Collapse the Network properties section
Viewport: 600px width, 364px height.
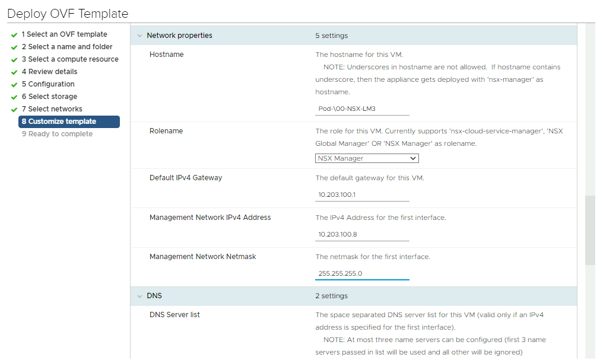coord(140,36)
